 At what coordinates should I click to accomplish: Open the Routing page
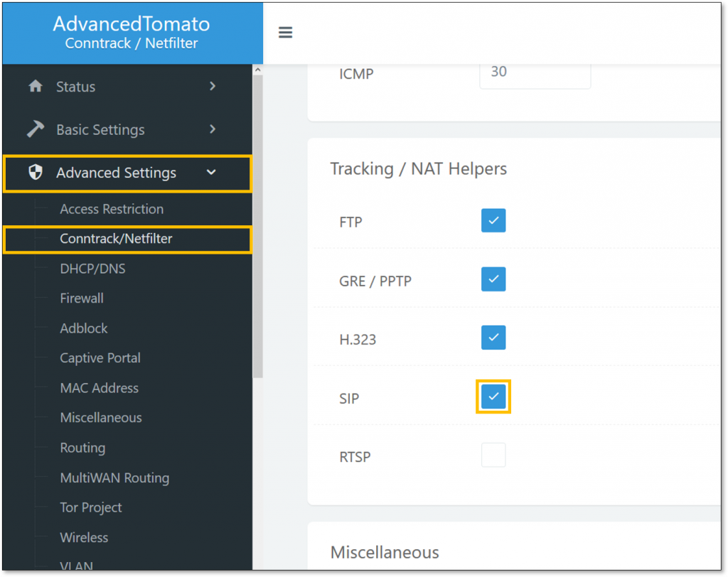pos(82,448)
